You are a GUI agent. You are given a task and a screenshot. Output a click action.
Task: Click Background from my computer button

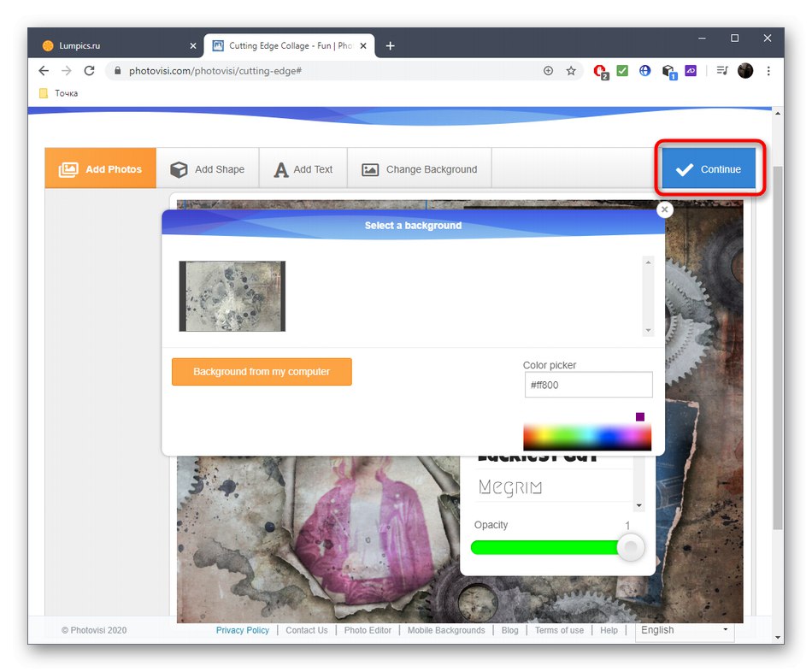262,372
